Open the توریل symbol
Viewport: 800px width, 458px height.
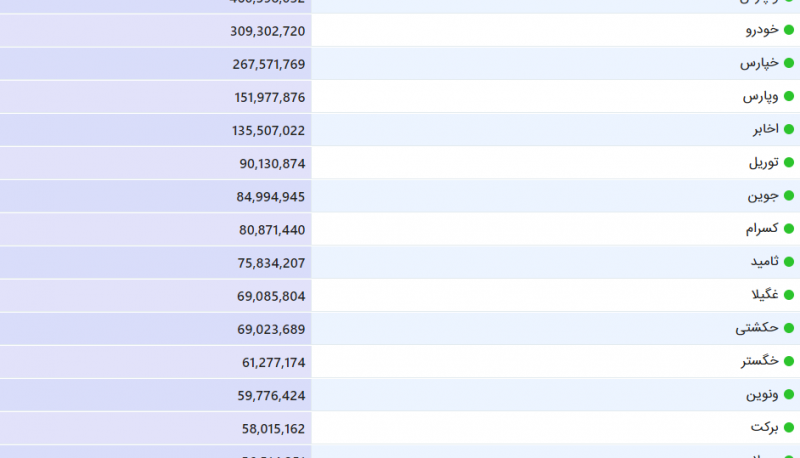click(764, 162)
